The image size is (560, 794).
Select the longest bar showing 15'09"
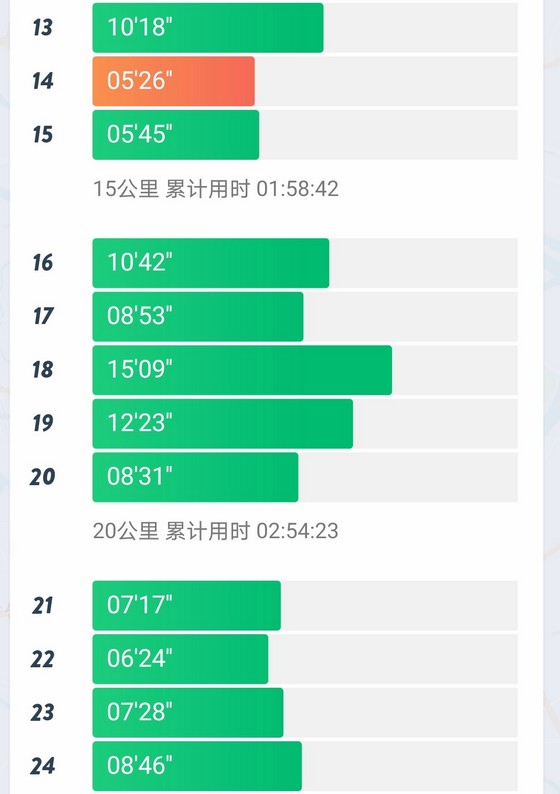[242, 370]
